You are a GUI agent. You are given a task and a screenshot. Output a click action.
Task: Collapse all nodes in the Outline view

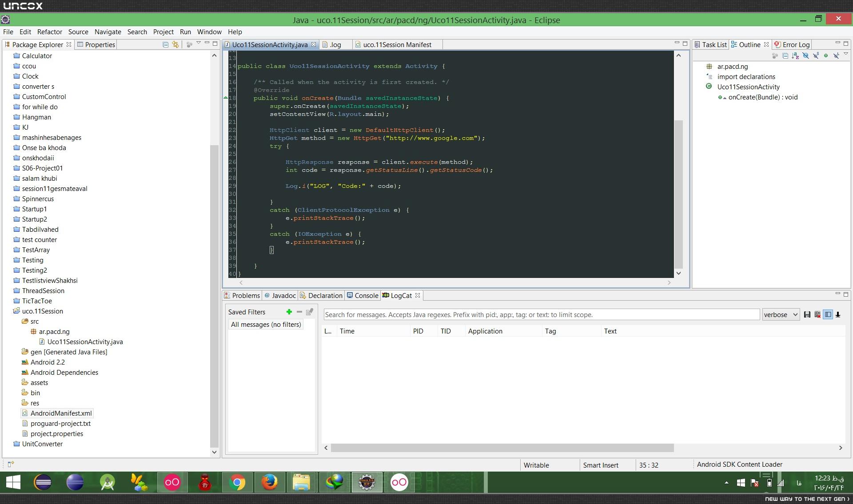[785, 56]
